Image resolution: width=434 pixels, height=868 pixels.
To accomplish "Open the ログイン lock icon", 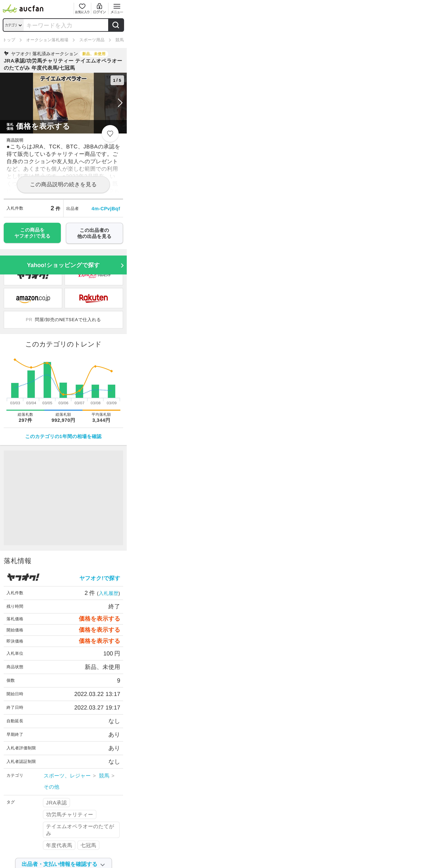I will (99, 8).
